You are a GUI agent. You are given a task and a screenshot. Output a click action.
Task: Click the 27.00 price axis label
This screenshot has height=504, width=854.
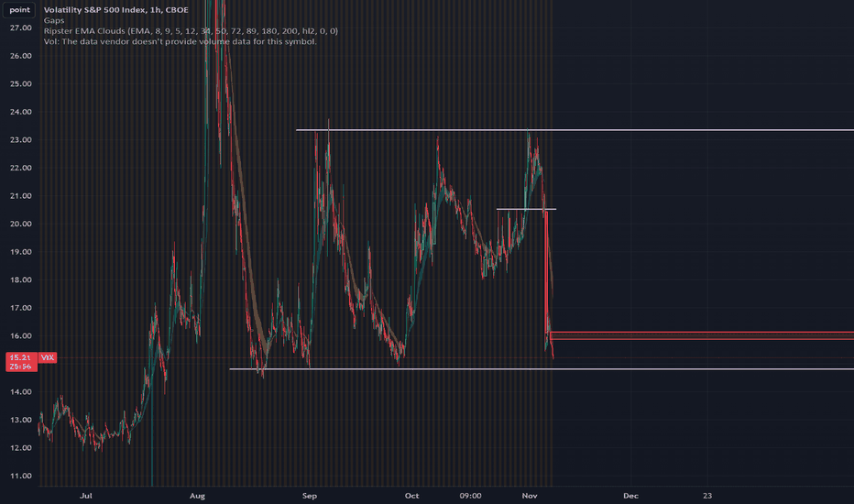(21, 27)
